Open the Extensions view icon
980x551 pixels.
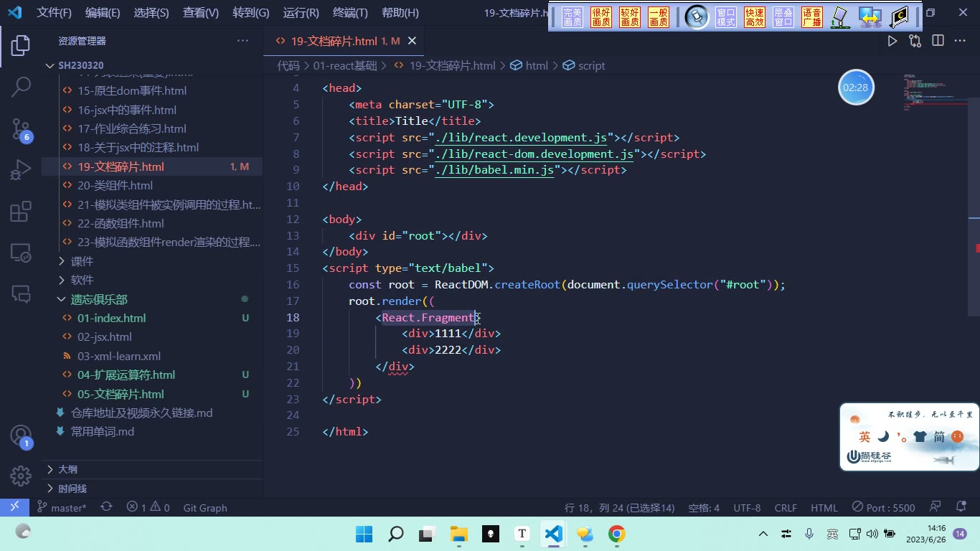tap(21, 211)
